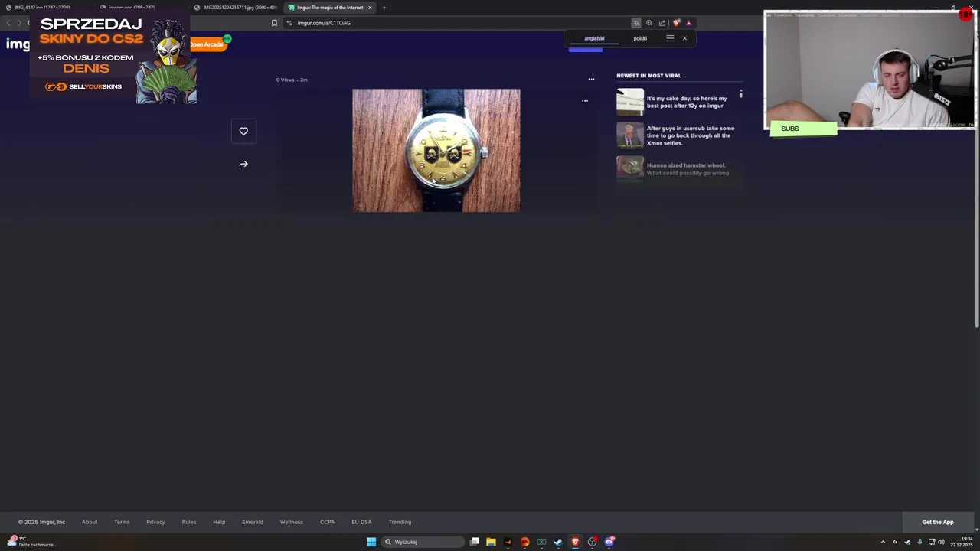Viewport: 980px width, 551px height.
Task: Open Brave browser taskbar icon
Action: coord(575,542)
